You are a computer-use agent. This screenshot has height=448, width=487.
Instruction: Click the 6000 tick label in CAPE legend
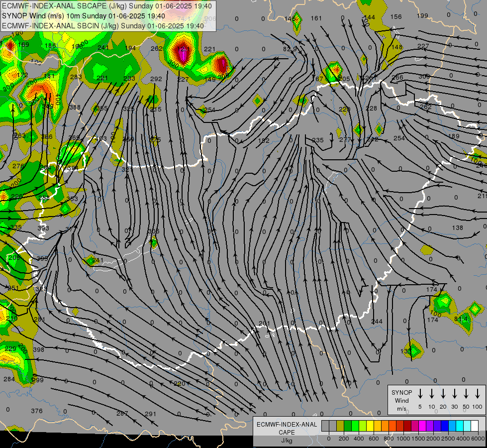[x=478, y=439]
